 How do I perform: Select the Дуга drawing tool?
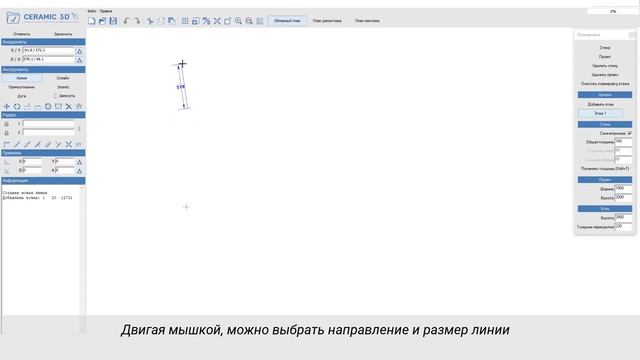coord(22,96)
